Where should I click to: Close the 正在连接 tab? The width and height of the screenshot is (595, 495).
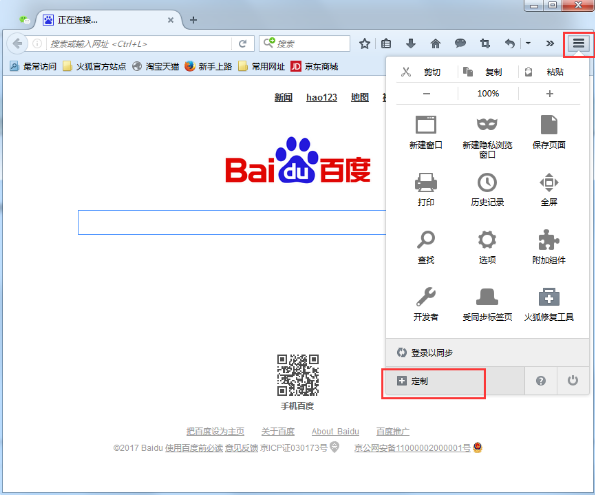pyautogui.click(x=171, y=20)
